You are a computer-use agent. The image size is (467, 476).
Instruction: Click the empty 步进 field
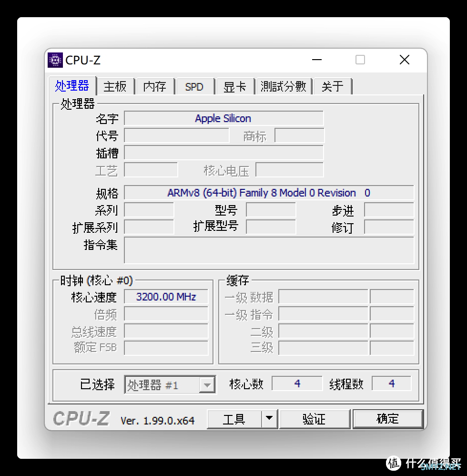coord(389,210)
